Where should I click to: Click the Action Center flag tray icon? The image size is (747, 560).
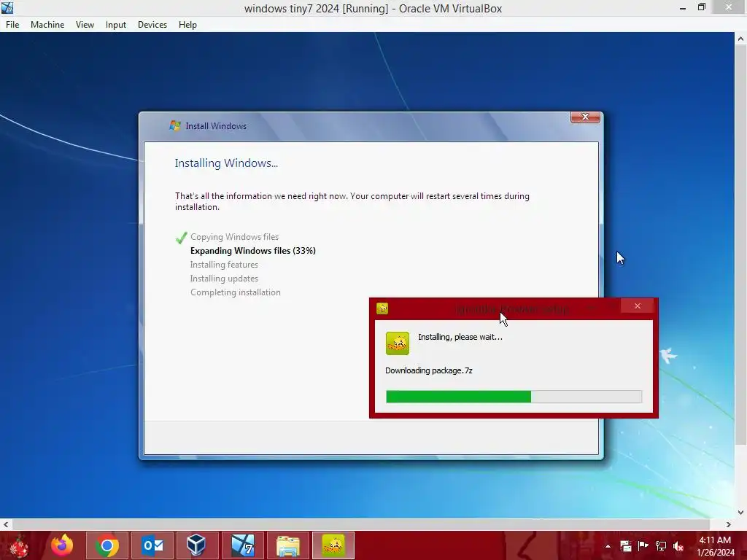pyautogui.click(x=643, y=546)
